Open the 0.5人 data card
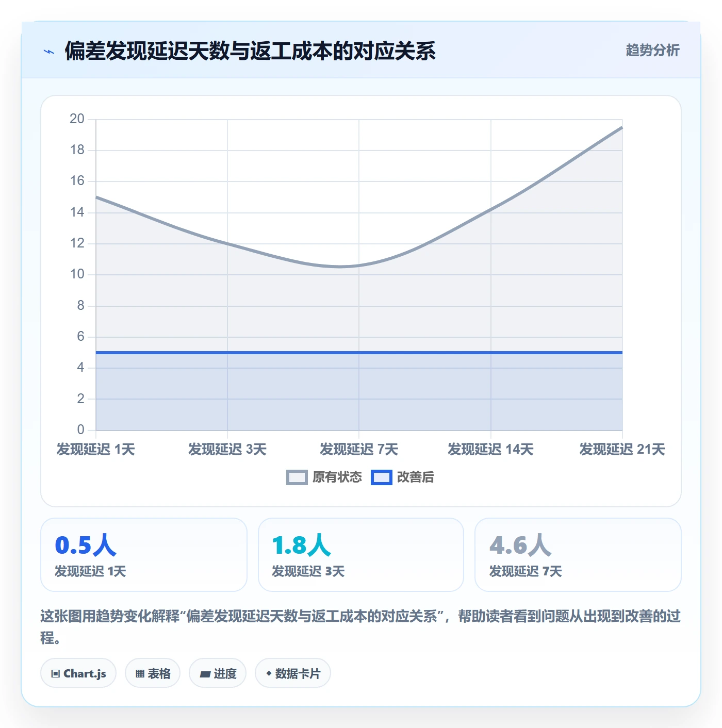 (144, 555)
